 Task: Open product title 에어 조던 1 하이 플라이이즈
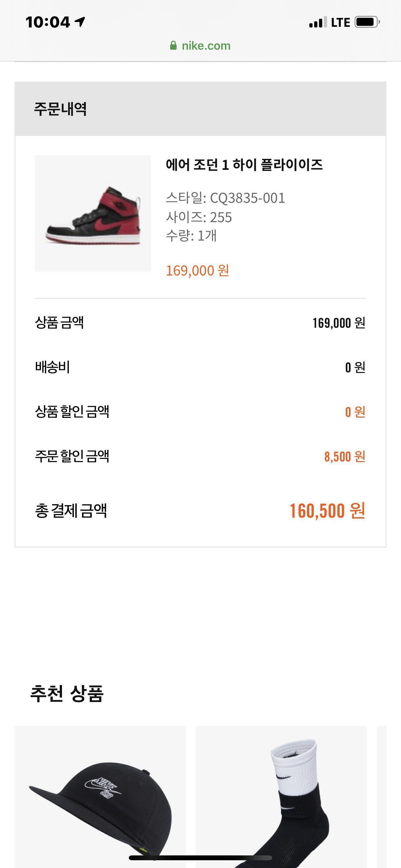click(x=244, y=165)
